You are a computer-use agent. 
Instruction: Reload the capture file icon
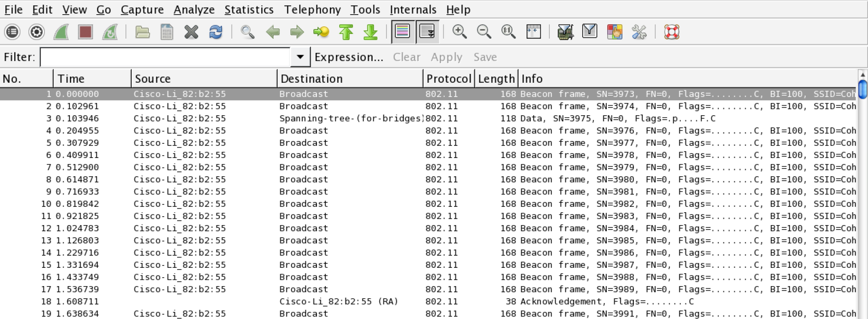pyautogui.click(x=216, y=32)
